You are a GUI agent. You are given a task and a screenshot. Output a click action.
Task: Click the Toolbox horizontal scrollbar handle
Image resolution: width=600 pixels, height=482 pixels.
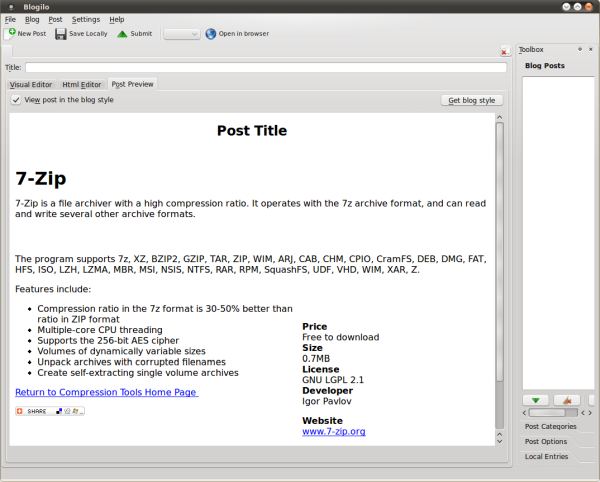(x=546, y=413)
